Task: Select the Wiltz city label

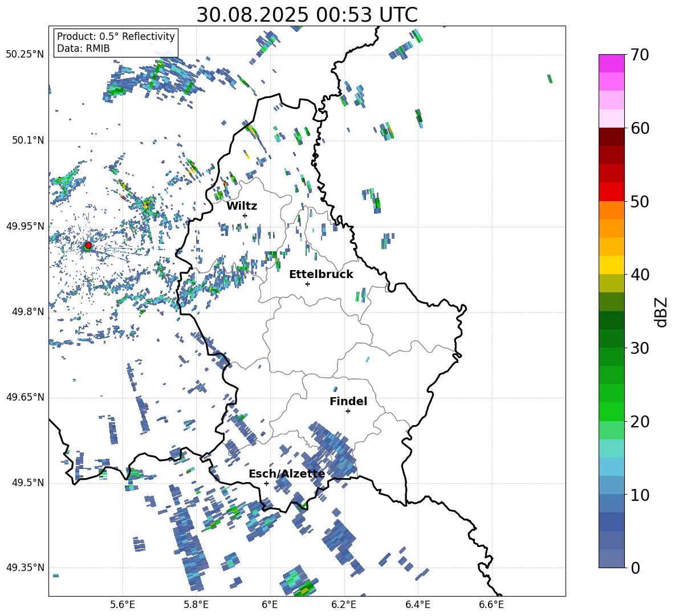Action: [242, 206]
